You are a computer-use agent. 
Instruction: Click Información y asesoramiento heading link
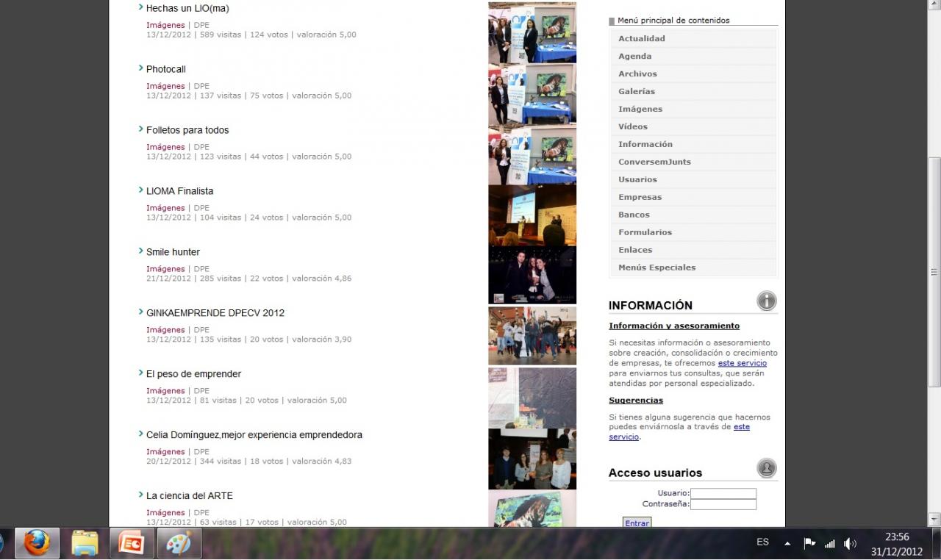tap(674, 326)
